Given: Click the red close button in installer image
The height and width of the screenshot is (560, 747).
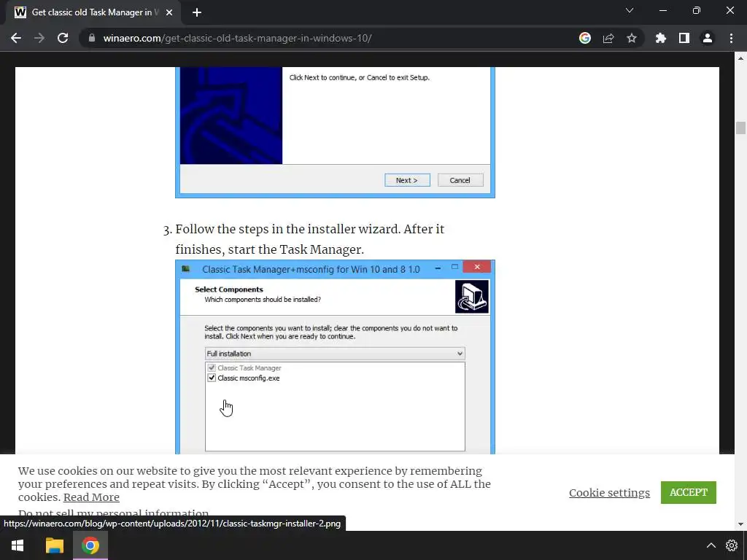Looking at the screenshot, I should 477,267.
